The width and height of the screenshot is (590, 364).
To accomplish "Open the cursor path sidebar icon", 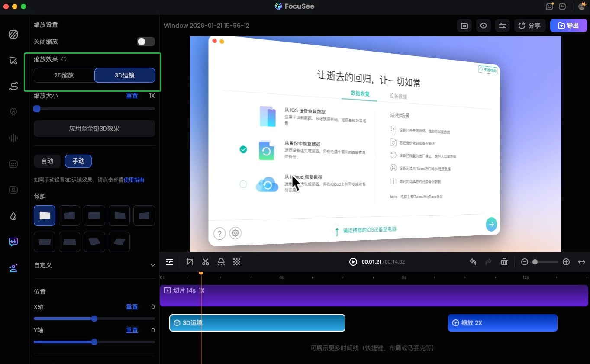I will (13, 86).
